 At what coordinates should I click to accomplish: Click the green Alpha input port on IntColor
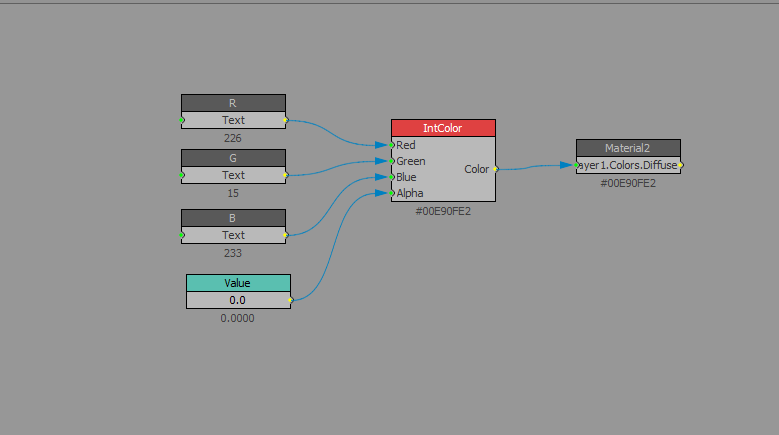click(x=392, y=193)
